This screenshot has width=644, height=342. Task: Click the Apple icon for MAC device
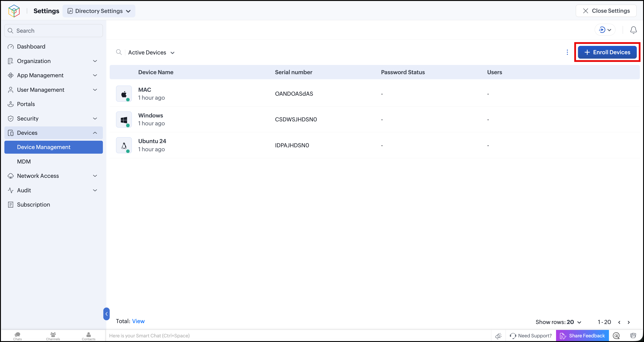pos(124,94)
